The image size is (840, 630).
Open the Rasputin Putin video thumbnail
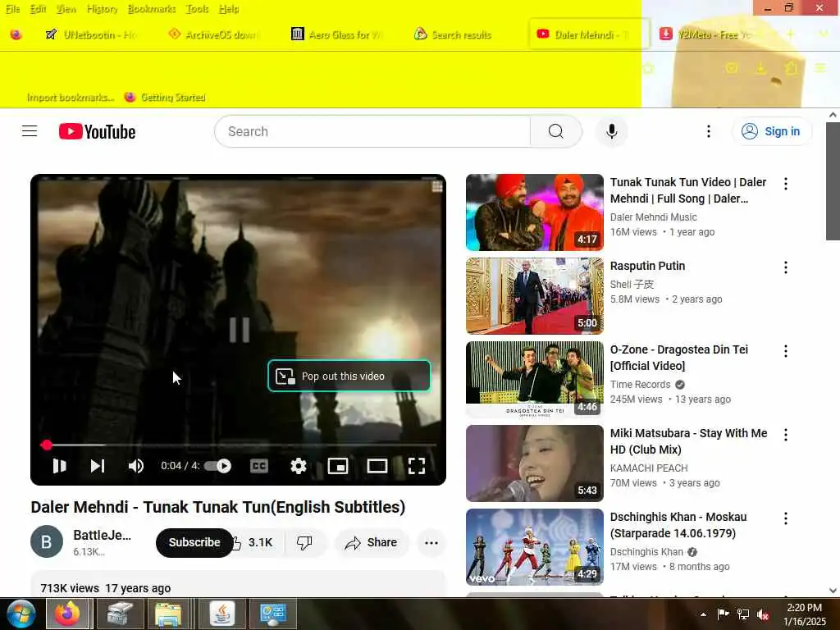[x=535, y=295]
